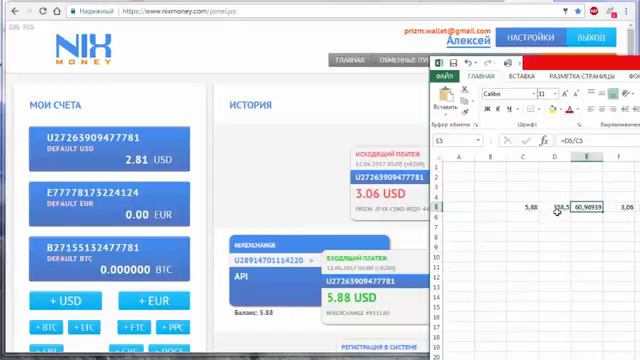The width and height of the screenshot is (640, 360).
Task: Expand Font group dialog launcher
Action: point(579,125)
